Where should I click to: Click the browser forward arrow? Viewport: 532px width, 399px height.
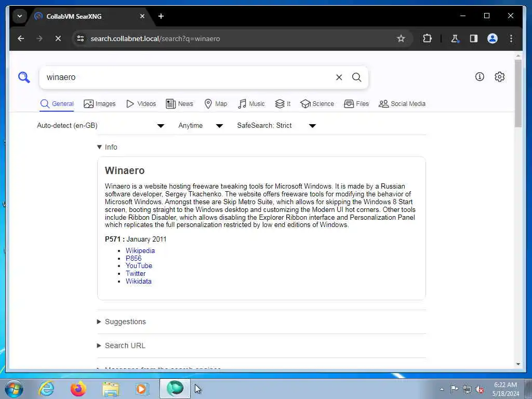39,38
